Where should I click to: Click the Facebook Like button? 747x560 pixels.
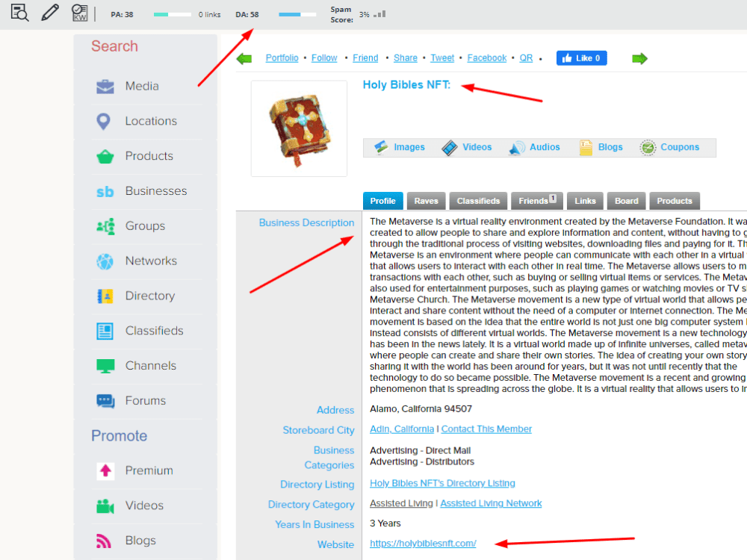coord(582,58)
